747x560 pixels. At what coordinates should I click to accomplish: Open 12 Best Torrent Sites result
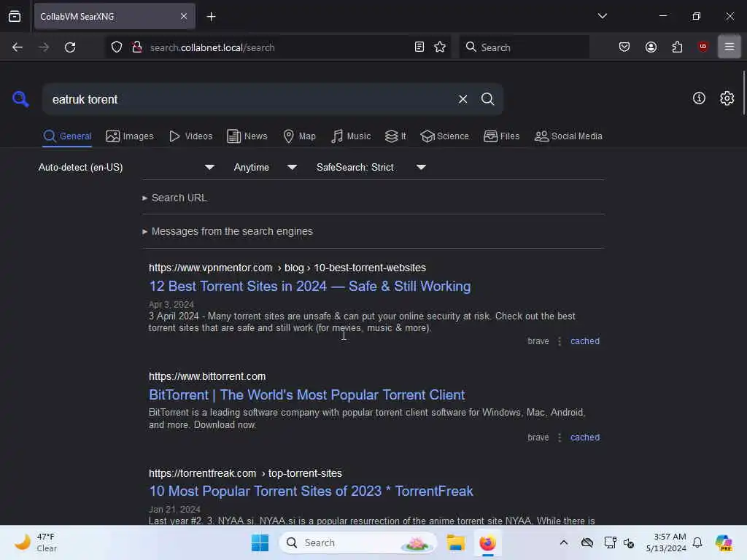pyautogui.click(x=309, y=286)
